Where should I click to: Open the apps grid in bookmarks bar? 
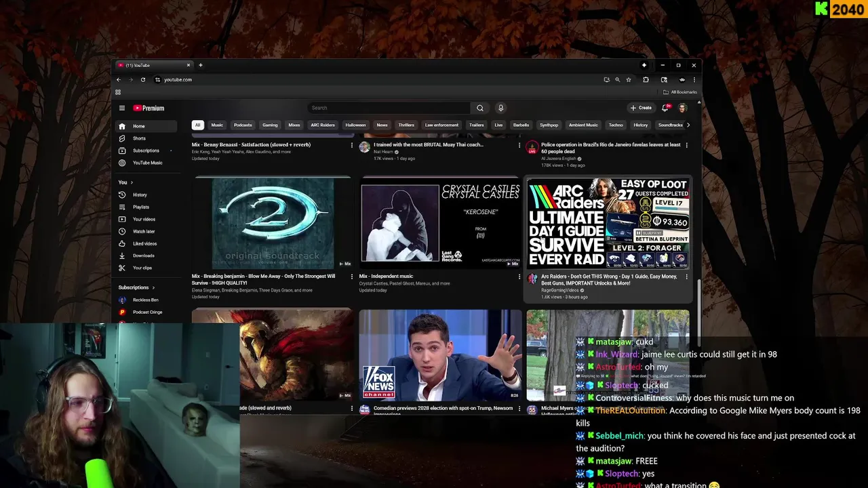pyautogui.click(x=118, y=92)
